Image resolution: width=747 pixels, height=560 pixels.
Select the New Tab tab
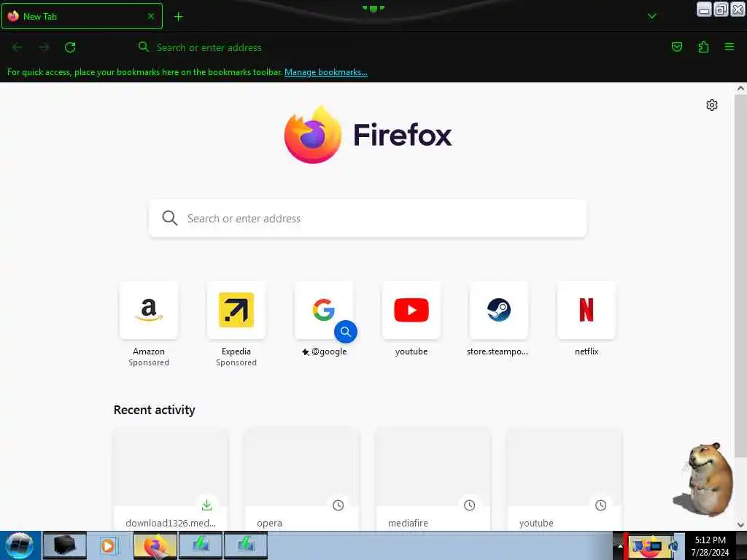coord(82,16)
